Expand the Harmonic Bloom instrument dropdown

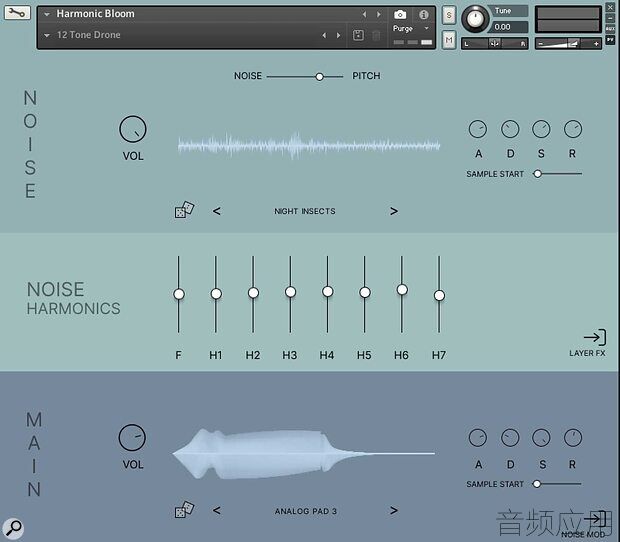47,14
